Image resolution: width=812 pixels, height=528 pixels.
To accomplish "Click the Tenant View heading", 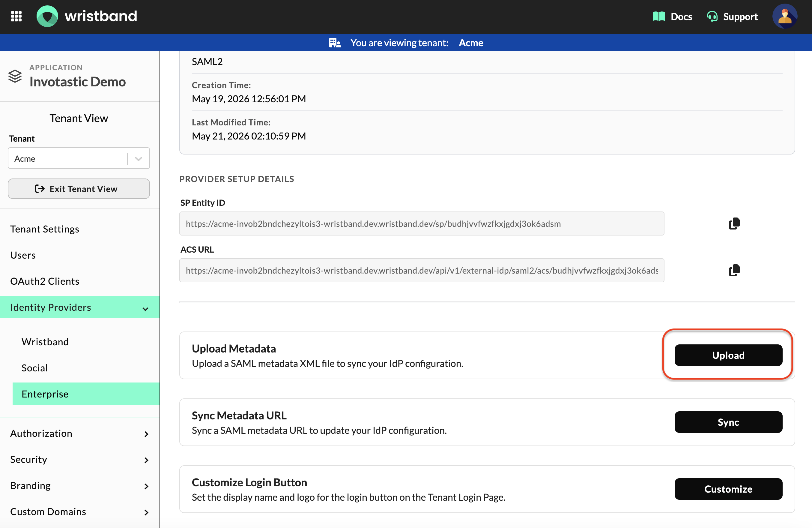I will tap(79, 118).
